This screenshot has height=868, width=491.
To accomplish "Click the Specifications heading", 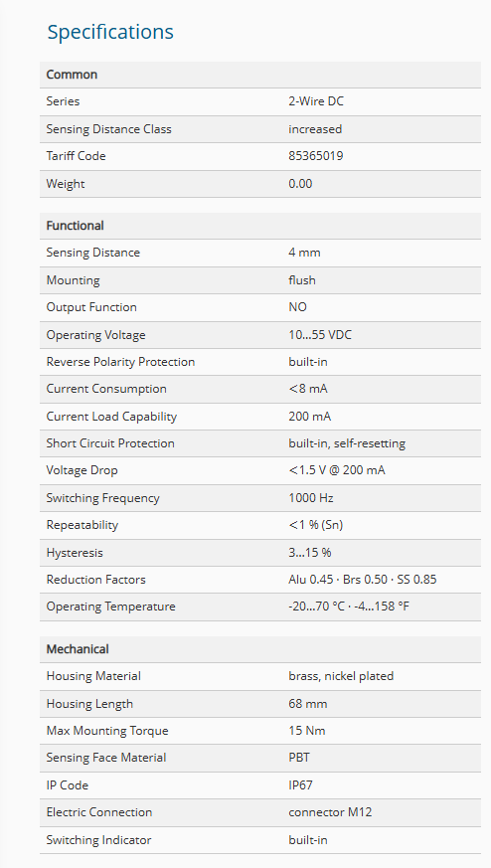I will click(x=110, y=32).
